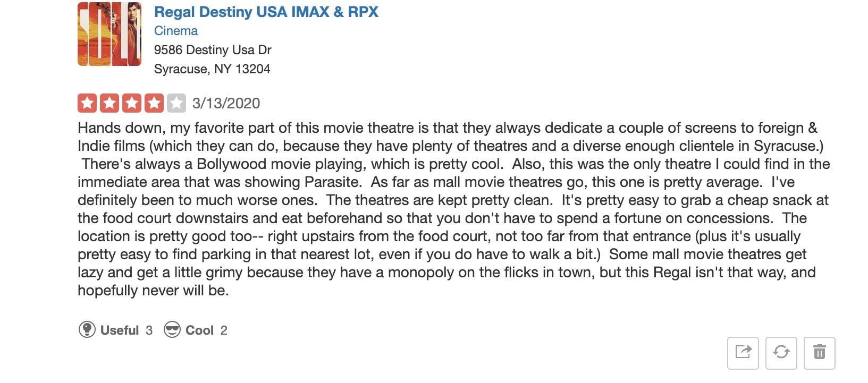Click the refresh arrows icon button
The width and height of the screenshot is (868, 383).
point(781,352)
